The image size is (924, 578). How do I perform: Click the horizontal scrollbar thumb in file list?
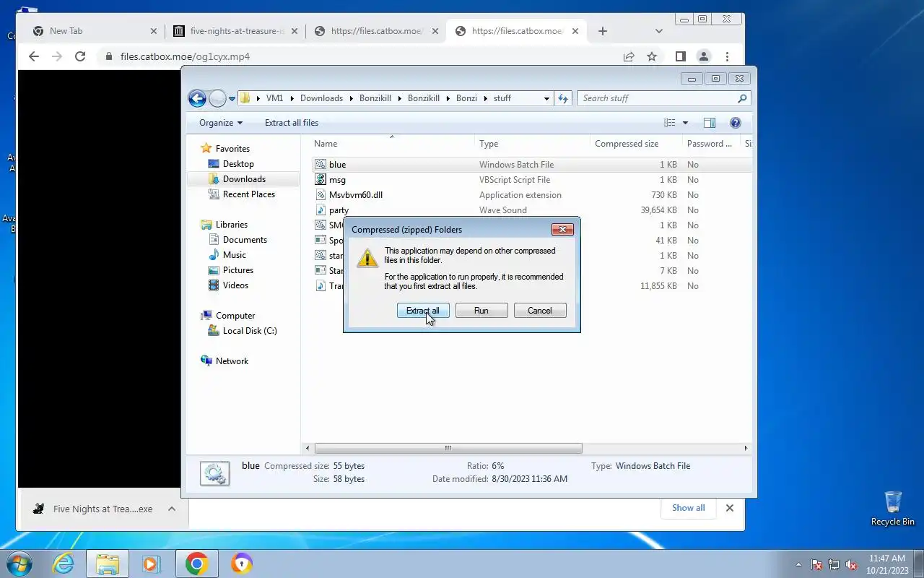pos(448,448)
